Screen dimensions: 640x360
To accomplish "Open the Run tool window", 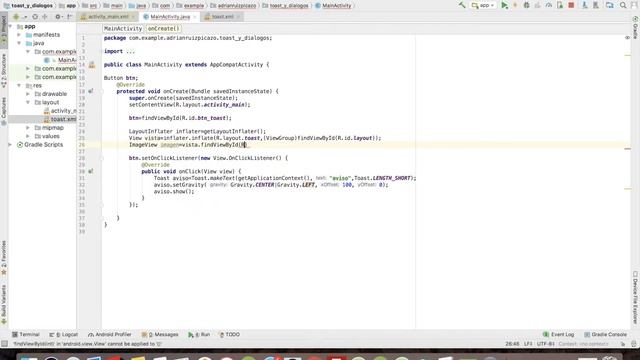I will 199,334.
